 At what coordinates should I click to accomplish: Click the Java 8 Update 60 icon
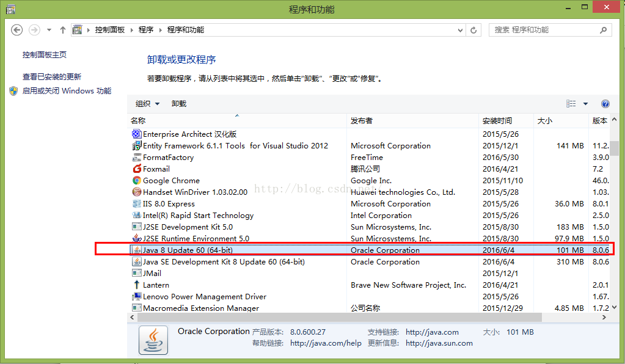tap(136, 250)
